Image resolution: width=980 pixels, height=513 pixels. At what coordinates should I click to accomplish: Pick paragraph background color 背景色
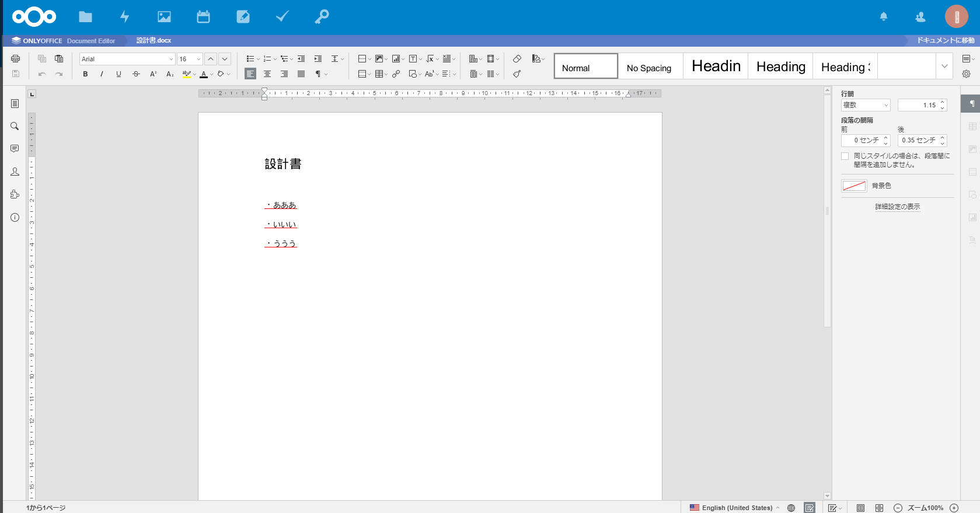coord(854,186)
